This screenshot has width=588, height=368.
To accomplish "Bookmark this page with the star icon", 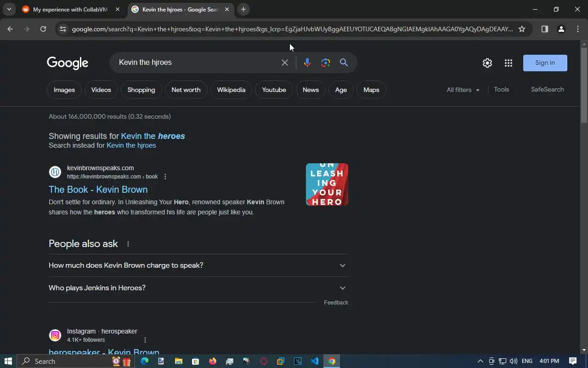I will click(522, 29).
